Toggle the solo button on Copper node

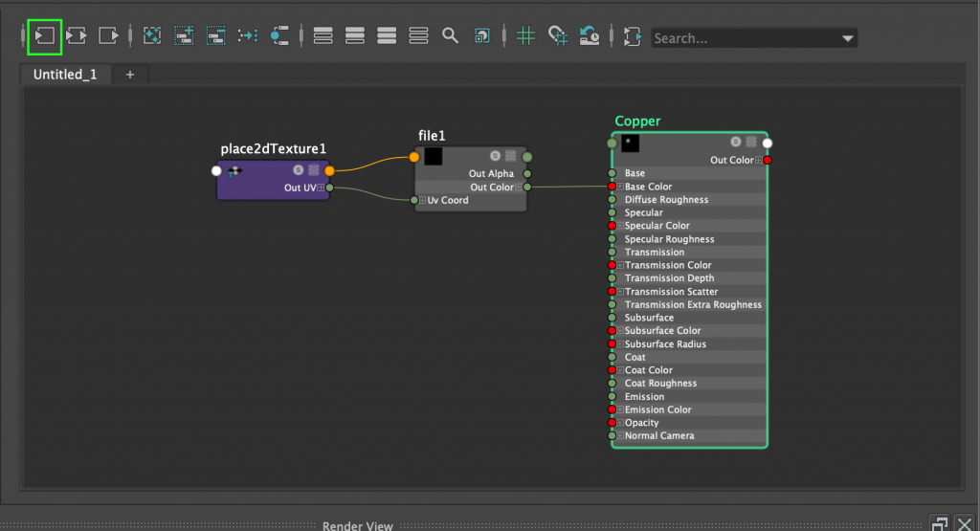pyautogui.click(x=735, y=143)
